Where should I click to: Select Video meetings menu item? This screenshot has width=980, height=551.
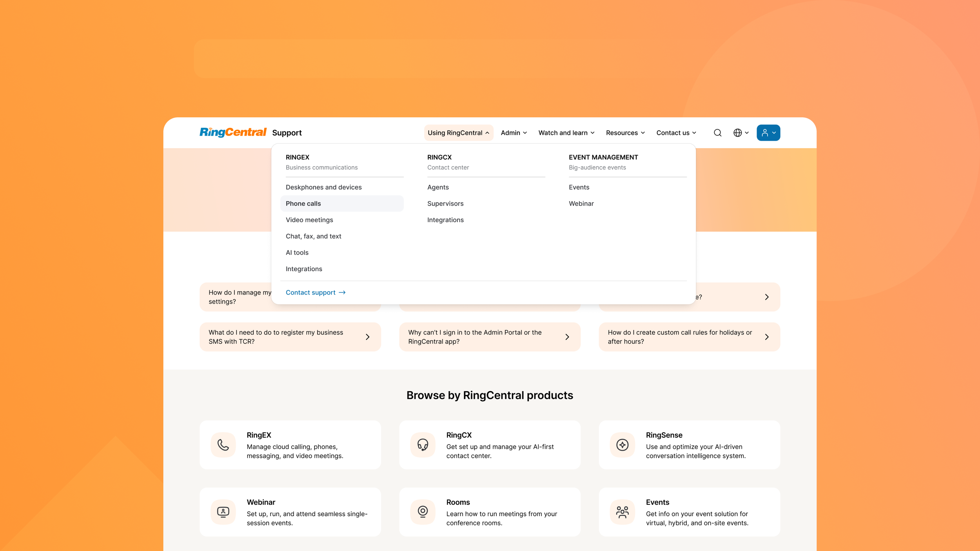click(309, 220)
